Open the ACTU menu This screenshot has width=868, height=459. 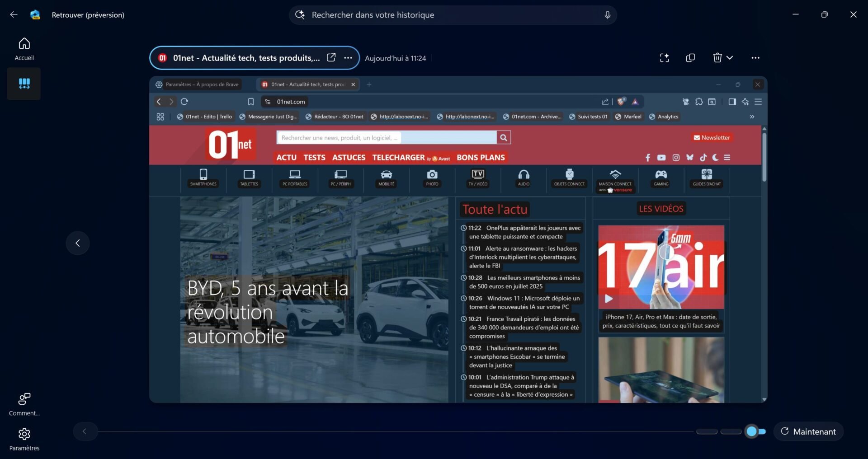click(x=286, y=157)
